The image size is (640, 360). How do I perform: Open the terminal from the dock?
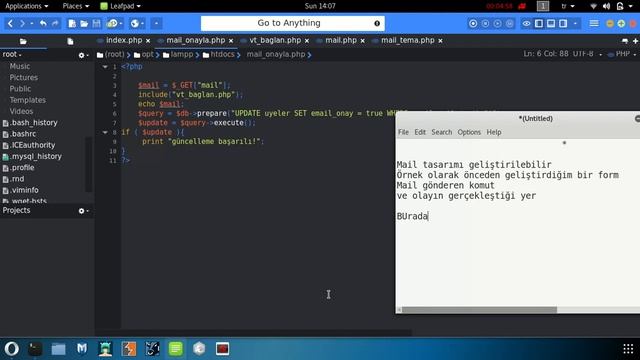point(35,349)
